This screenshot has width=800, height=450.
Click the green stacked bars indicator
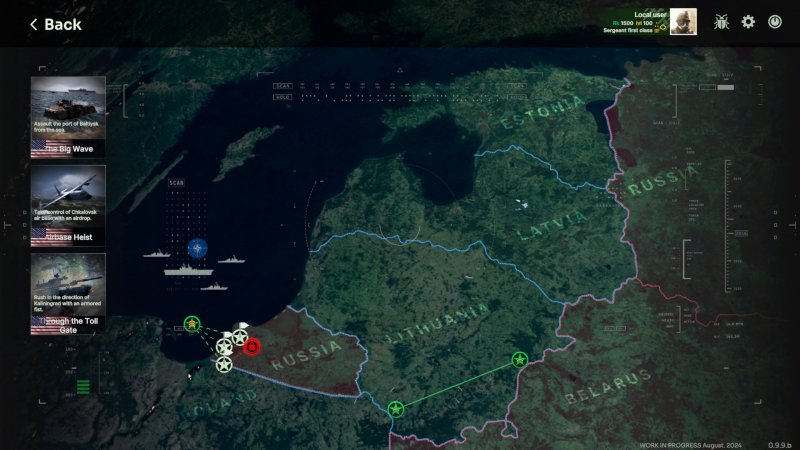pyautogui.click(x=83, y=386)
